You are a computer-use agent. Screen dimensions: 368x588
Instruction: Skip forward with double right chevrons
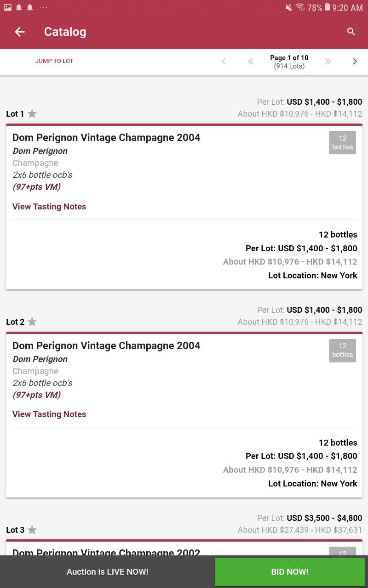pos(328,62)
